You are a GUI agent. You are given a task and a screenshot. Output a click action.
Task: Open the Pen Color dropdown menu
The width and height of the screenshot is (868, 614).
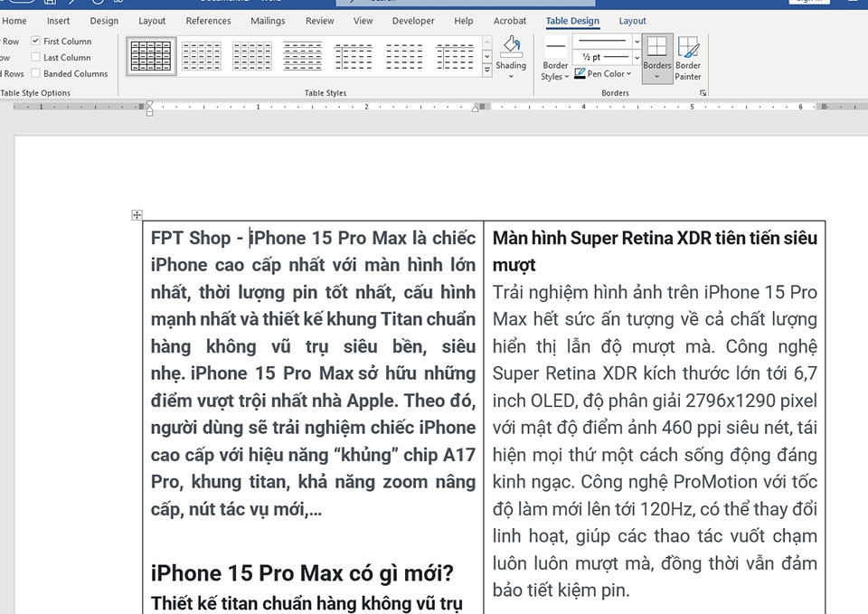[x=627, y=73]
